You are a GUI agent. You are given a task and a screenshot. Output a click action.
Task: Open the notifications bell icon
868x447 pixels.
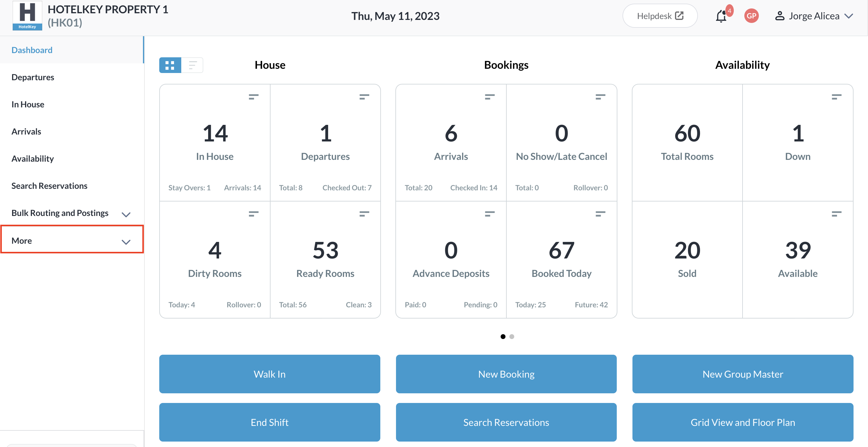721,16
